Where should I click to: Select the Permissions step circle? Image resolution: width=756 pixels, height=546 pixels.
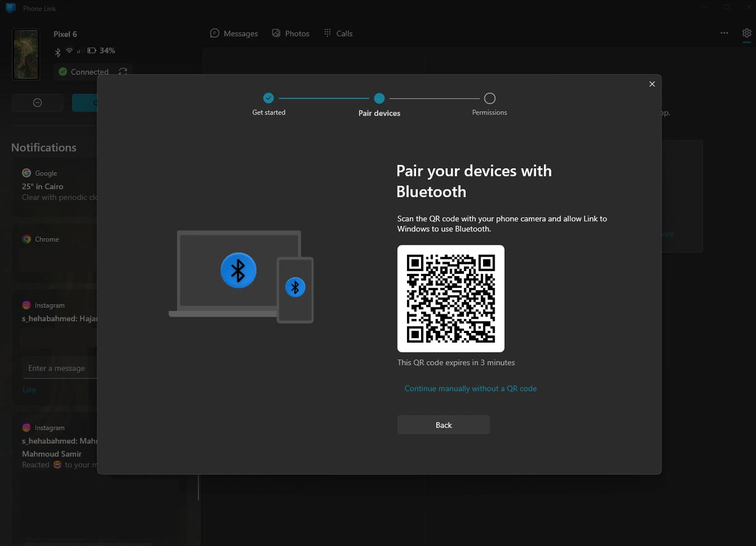click(490, 98)
